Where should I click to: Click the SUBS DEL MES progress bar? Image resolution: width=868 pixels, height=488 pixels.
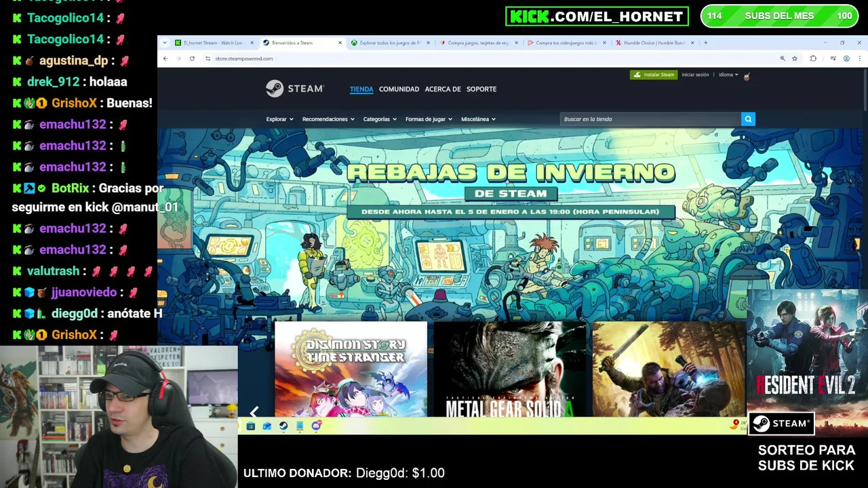[778, 16]
